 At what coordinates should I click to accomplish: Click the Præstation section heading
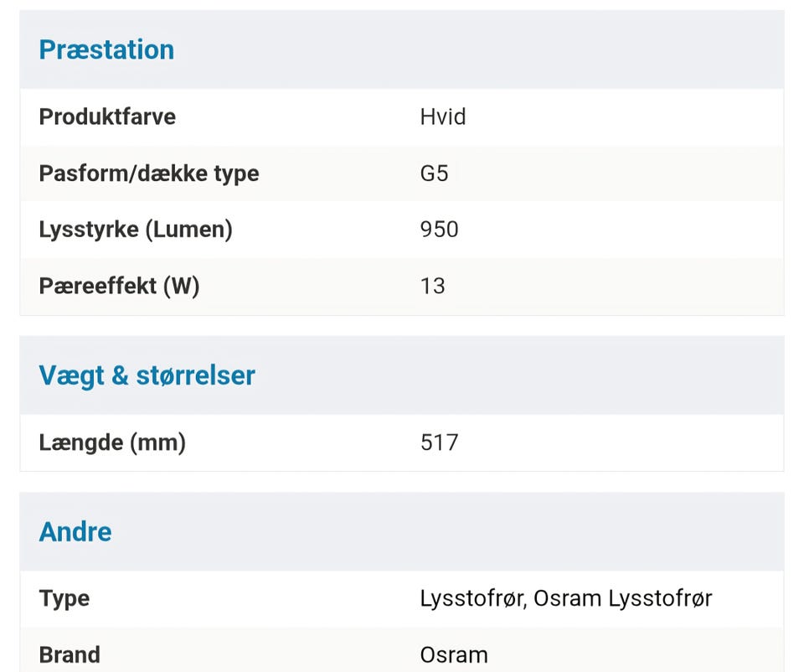pos(106,49)
